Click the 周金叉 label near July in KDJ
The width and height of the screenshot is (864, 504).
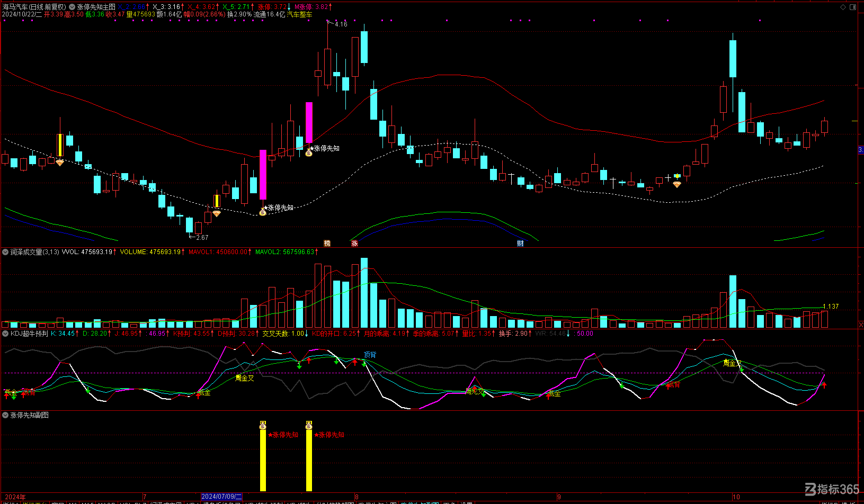pos(245,378)
